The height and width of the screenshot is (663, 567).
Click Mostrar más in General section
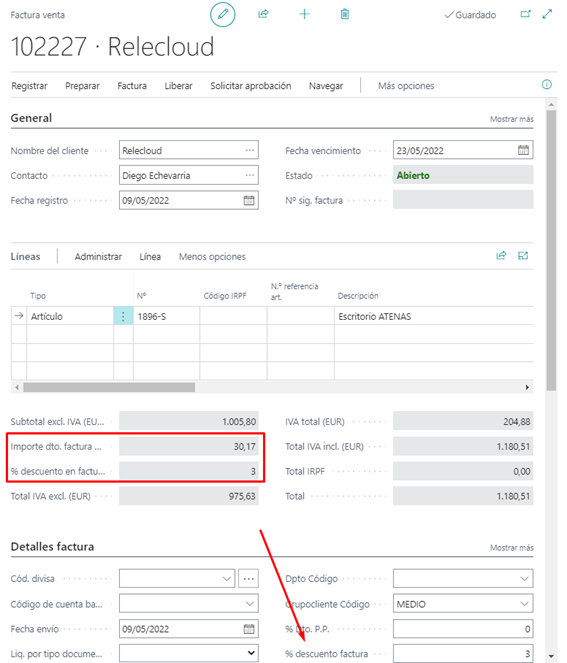(512, 119)
